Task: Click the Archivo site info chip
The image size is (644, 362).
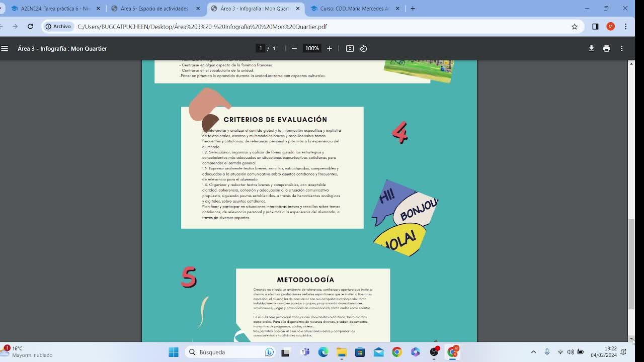Action: click(58, 27)
